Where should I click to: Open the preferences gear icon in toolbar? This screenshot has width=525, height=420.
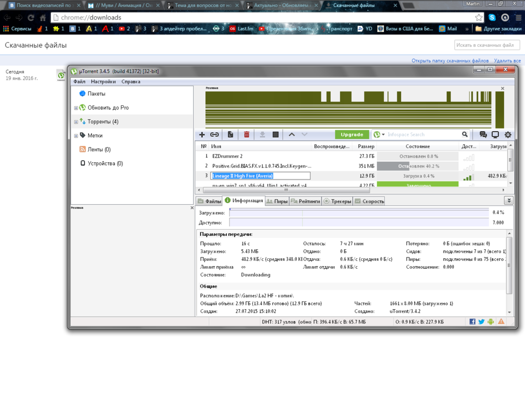pyautogui.click(x=508, y=135)
